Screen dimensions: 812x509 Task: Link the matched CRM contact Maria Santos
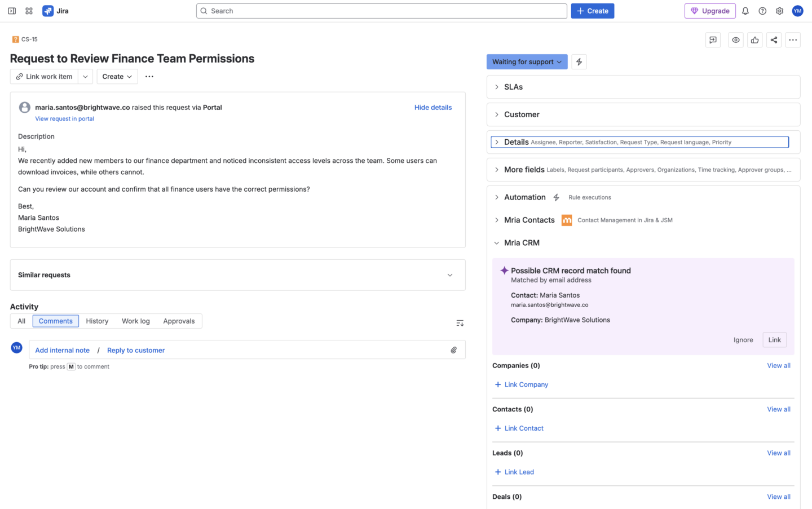pos(774,339)
